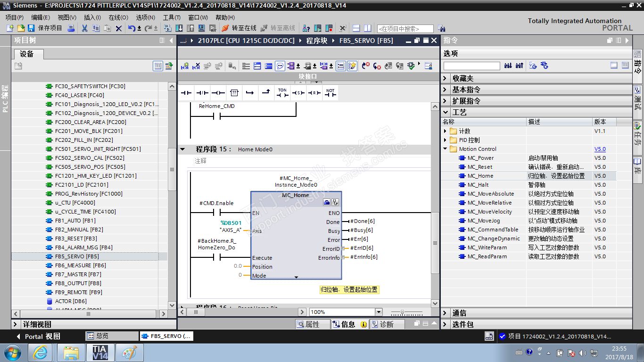Click the MC_Home configuration icon
644x362 pixels.
point(327,202)
